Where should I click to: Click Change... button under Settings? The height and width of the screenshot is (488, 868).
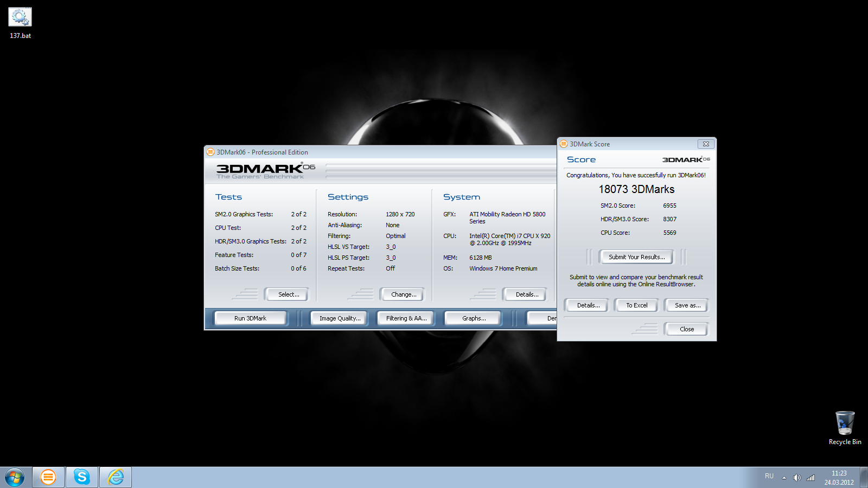402,294
